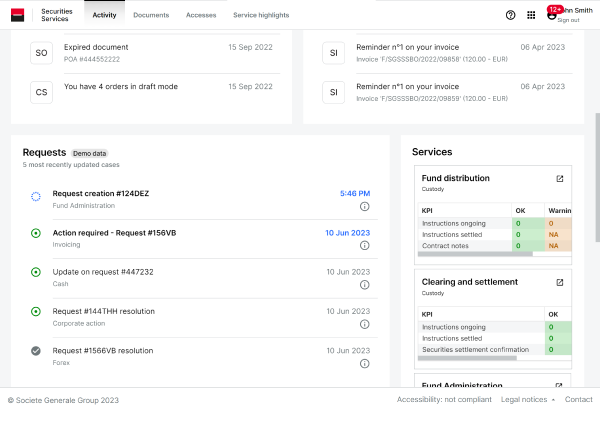Click the page vertical scrollbar
This screenshot has height=440, width=600.
click(596, 150)
